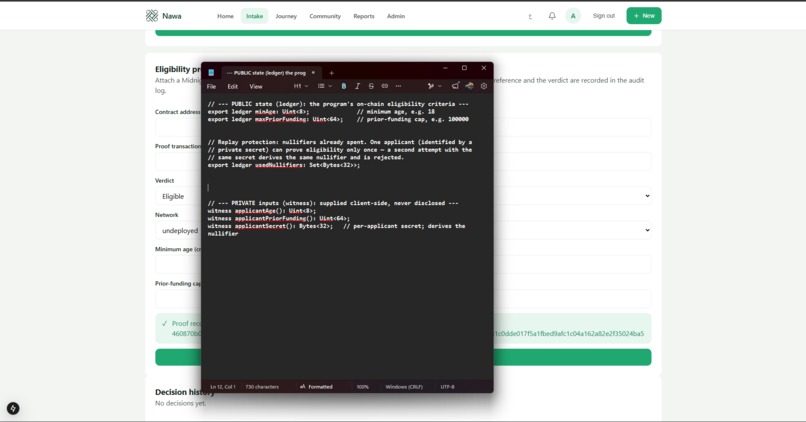Change the Windows (CRLF) line ending setting
806x422 pixels.
[x=404, y=387]
